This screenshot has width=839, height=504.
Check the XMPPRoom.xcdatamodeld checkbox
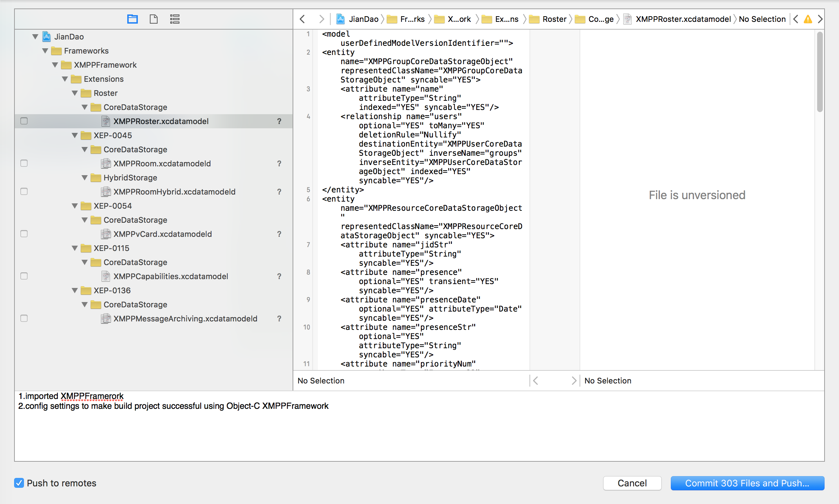point(24,164)
